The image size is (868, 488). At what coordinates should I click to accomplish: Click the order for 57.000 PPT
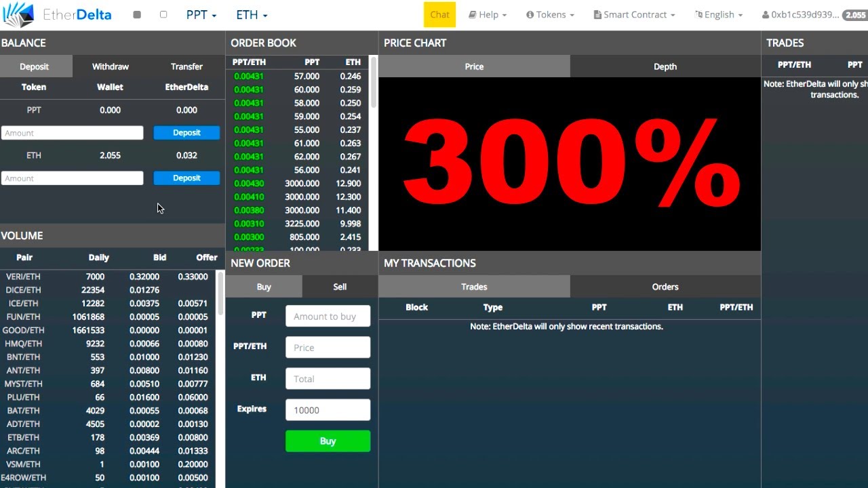pyautogui.click(x=297, y=77)
